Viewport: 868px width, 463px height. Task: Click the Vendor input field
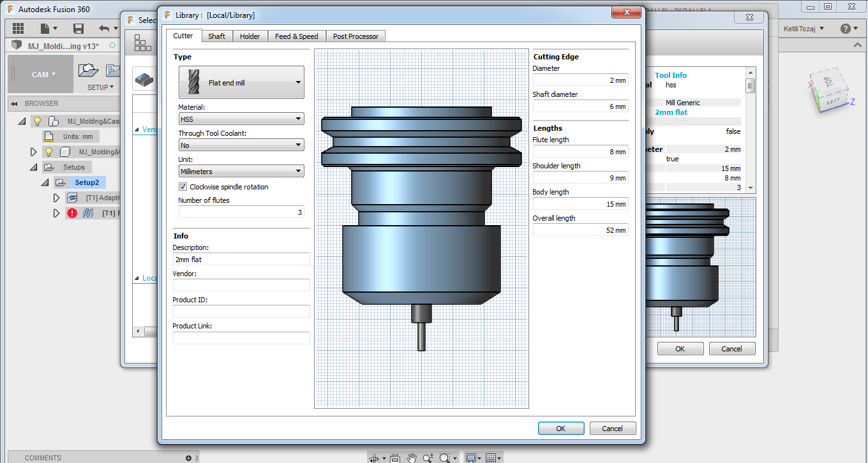pyautogui.click(x=241, y=286)
